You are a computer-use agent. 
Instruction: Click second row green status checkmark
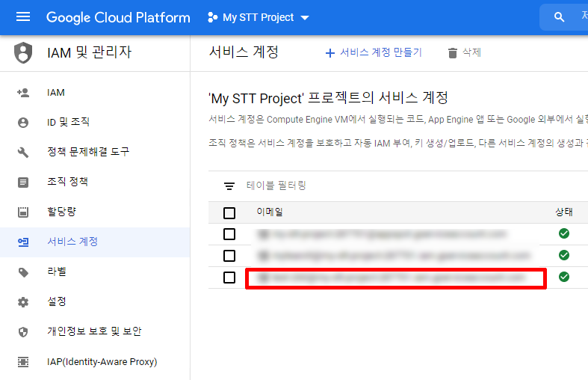point(564,255)
